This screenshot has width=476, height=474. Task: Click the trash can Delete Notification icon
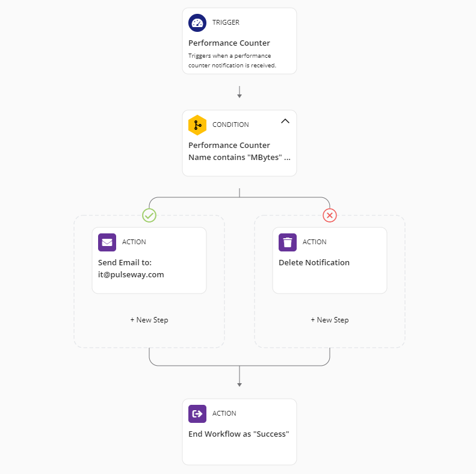(x=288, y=242)
